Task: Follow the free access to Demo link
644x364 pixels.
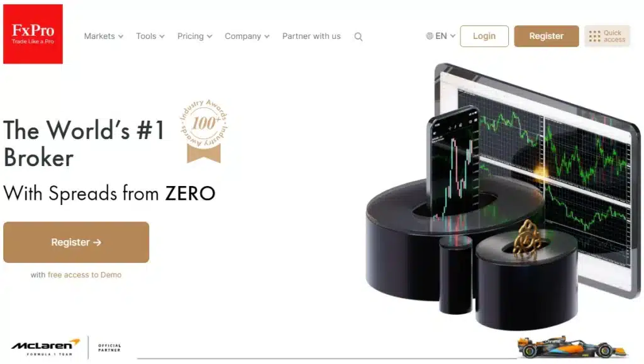Action: [84, 275]
